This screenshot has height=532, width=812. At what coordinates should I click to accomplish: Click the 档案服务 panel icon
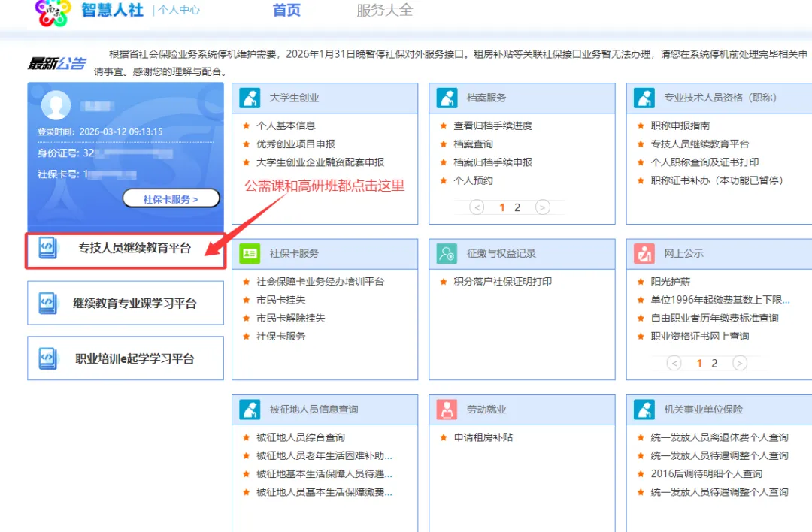447,98
